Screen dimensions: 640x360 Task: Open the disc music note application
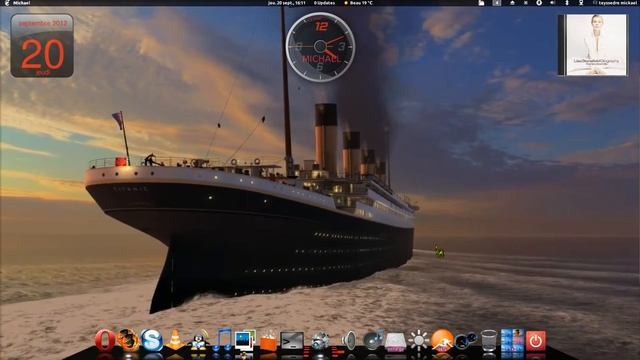coord(373,340)
